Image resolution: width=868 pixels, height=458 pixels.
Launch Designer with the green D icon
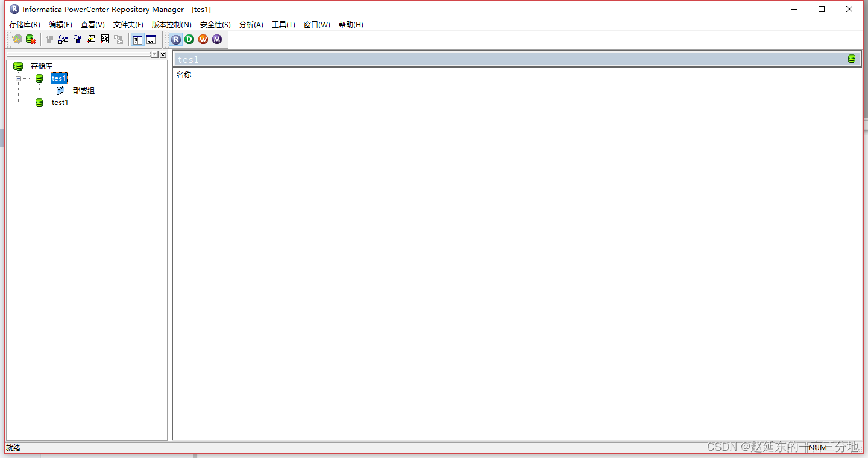(189, 39)
